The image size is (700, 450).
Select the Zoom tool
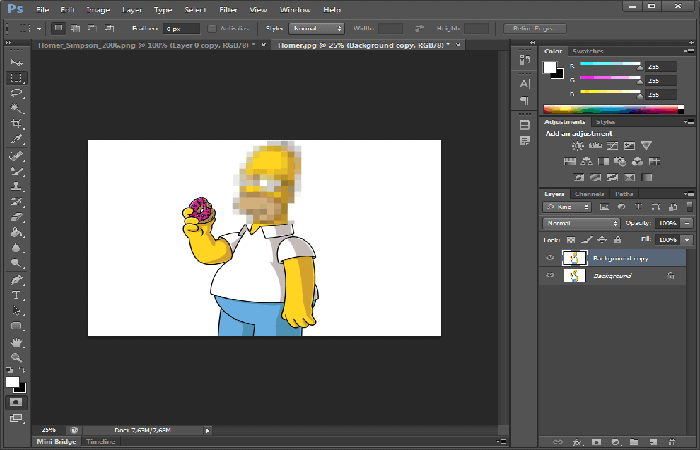click(x=17, y=357)
